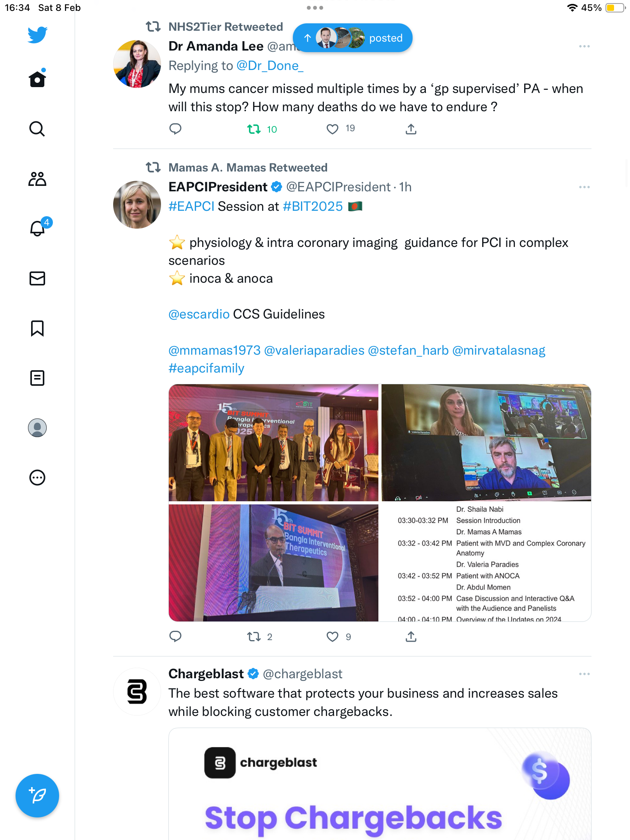Open more options on Chargeblast ad

pyautogui.click(x=584, y=674)
